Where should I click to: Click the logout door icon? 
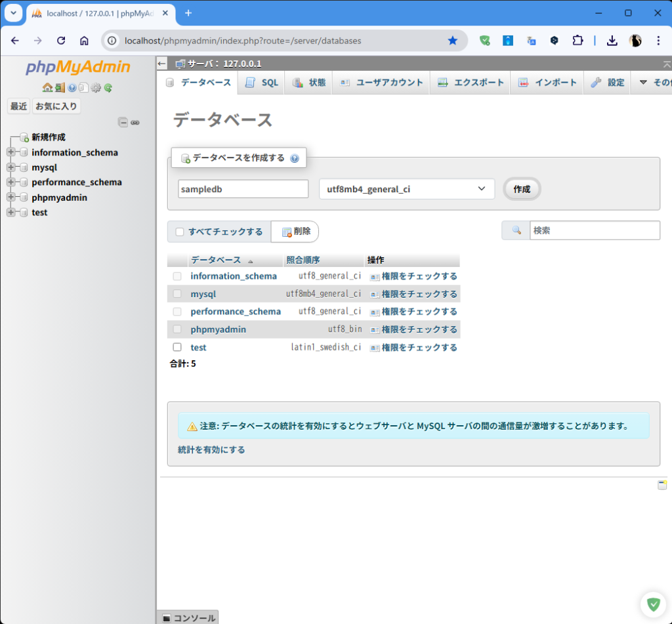60,88
